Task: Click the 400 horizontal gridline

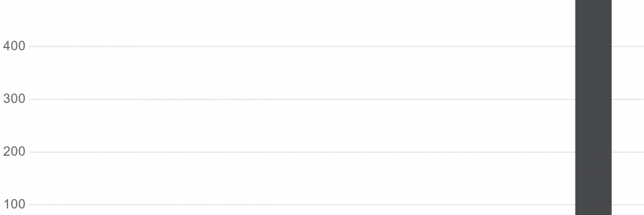Action: tap(302, 46)
